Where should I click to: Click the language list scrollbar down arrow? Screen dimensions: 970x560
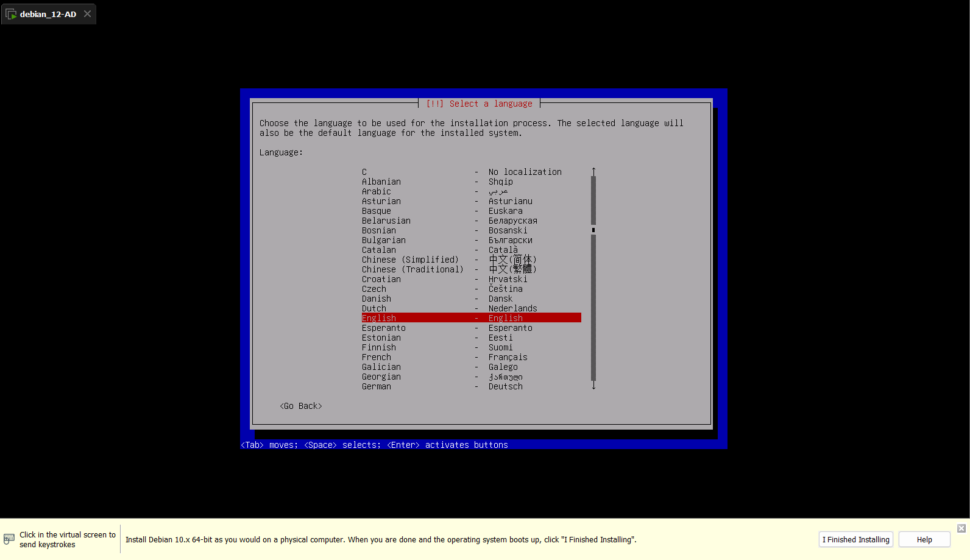pyautogui.click(x=593, y=386)
